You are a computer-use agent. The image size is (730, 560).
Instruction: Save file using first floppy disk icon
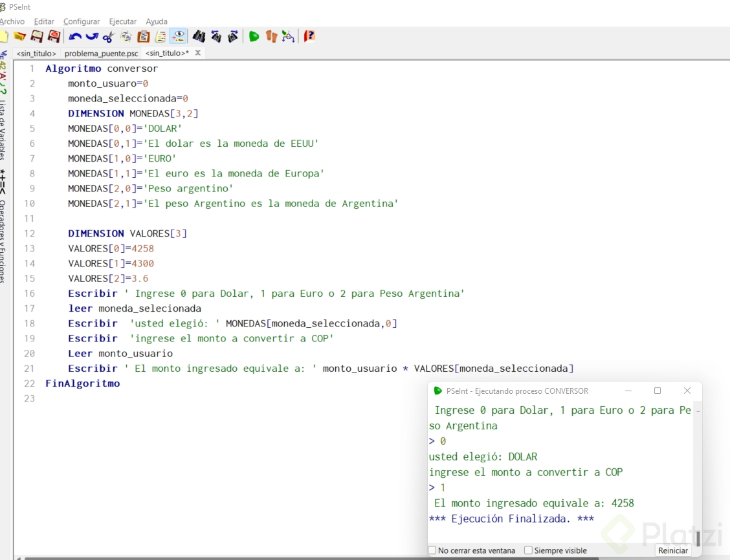(x=37, y=37)
